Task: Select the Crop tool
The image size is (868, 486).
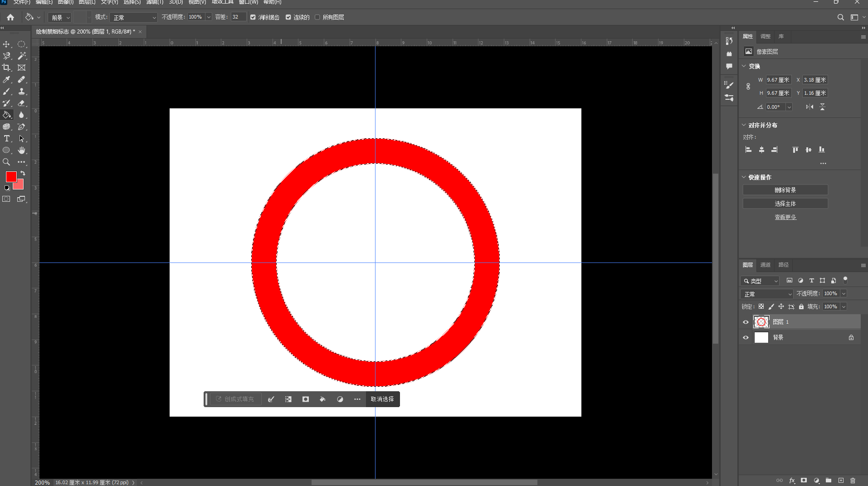Action: [6, 68]
